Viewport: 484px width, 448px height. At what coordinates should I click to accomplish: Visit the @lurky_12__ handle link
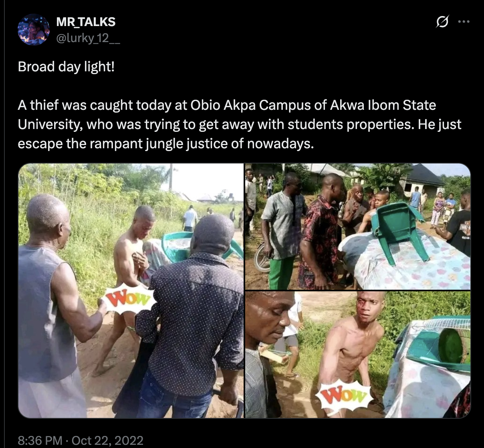click(88, 39)
